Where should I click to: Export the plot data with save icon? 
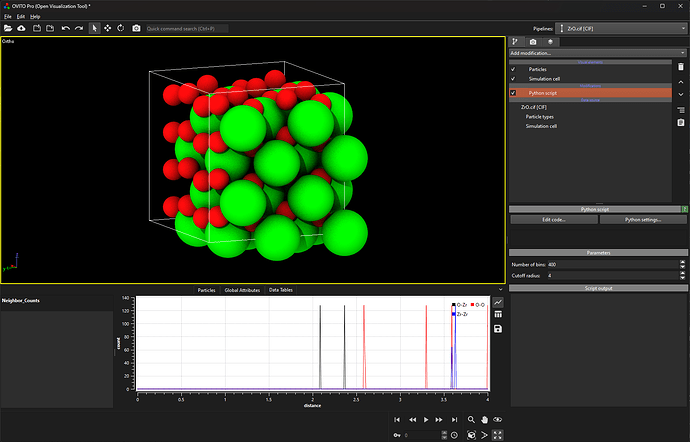tap(498, 329)
